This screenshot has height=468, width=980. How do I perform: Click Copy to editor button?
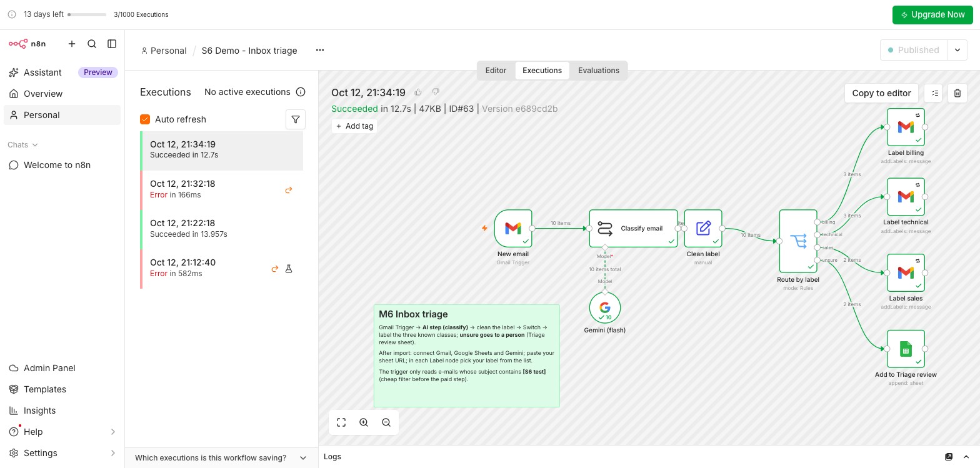click(x=881, y=93)
